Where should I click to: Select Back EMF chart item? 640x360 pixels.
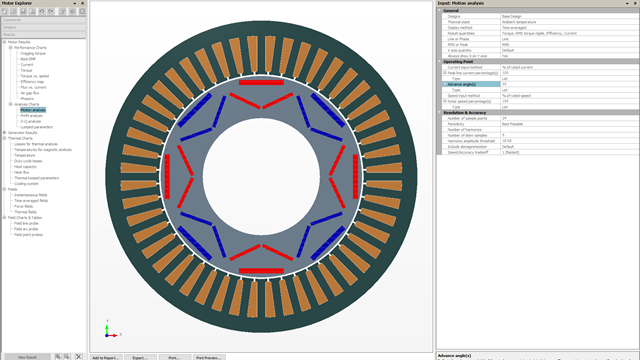pos(28,59)
